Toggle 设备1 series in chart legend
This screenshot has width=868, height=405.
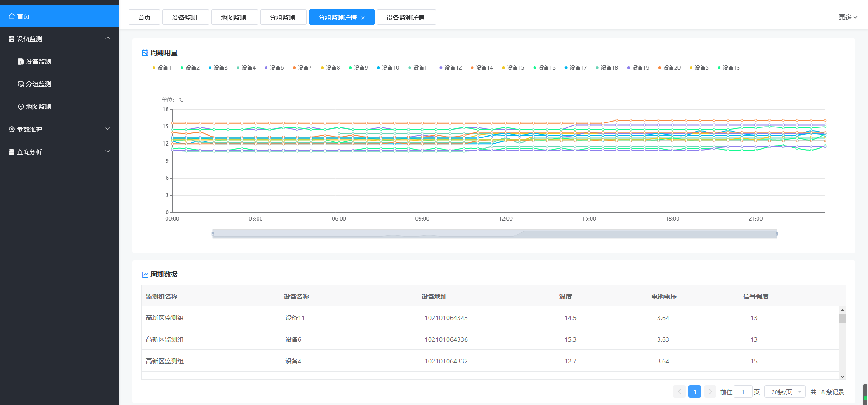coord(162,68)
